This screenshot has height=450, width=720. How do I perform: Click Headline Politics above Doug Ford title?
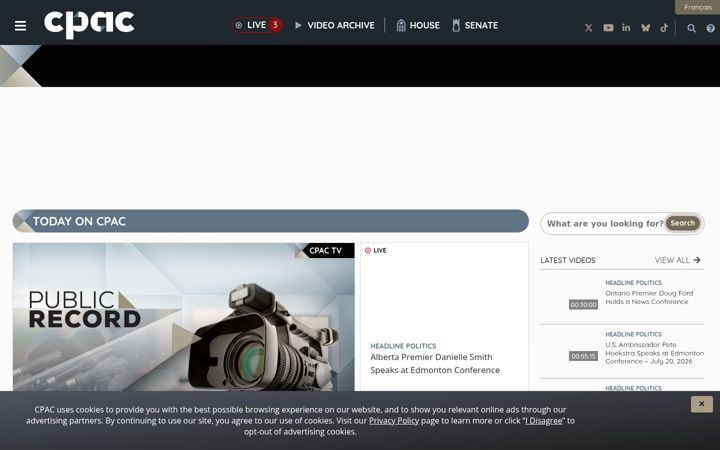[633, 283]
